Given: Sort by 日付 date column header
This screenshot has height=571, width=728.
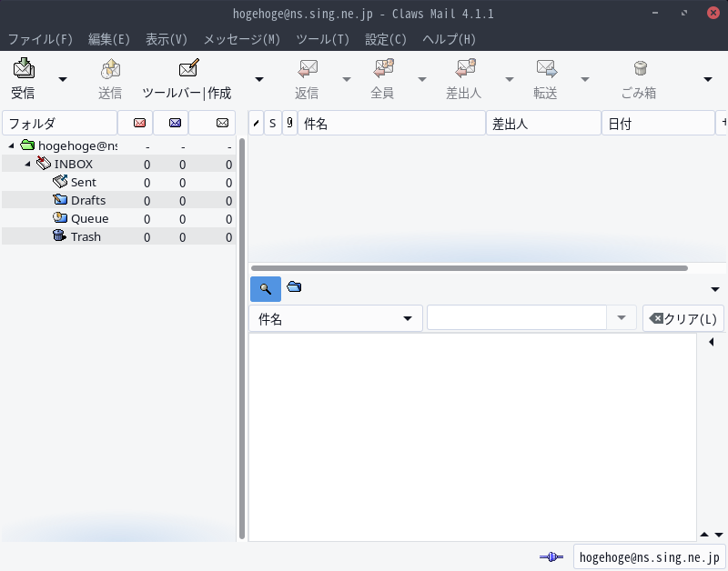Looking at the screenshot, I should [x=658, y=123].
